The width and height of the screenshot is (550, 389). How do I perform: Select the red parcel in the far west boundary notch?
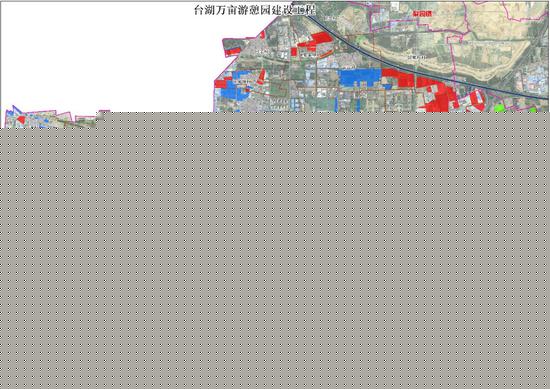233,51
